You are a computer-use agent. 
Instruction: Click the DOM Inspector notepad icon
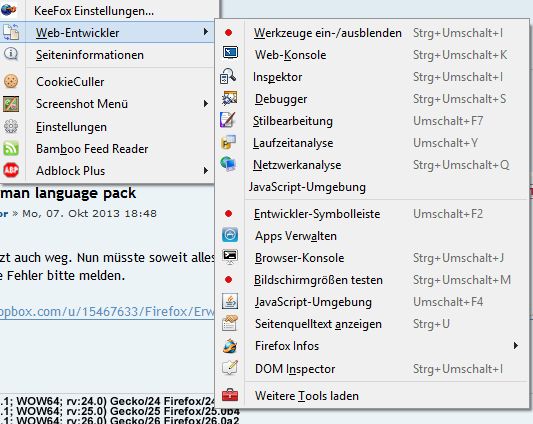[230, 368]
